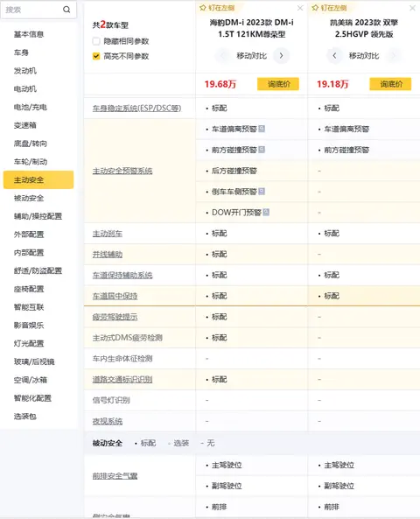420x519 pixels.
Task: Go to 灯光配置 section
Action: coord(29,344)
